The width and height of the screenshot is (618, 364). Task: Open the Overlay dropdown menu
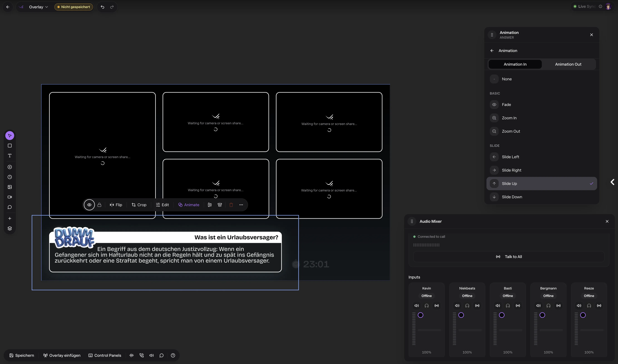[39, 7]
